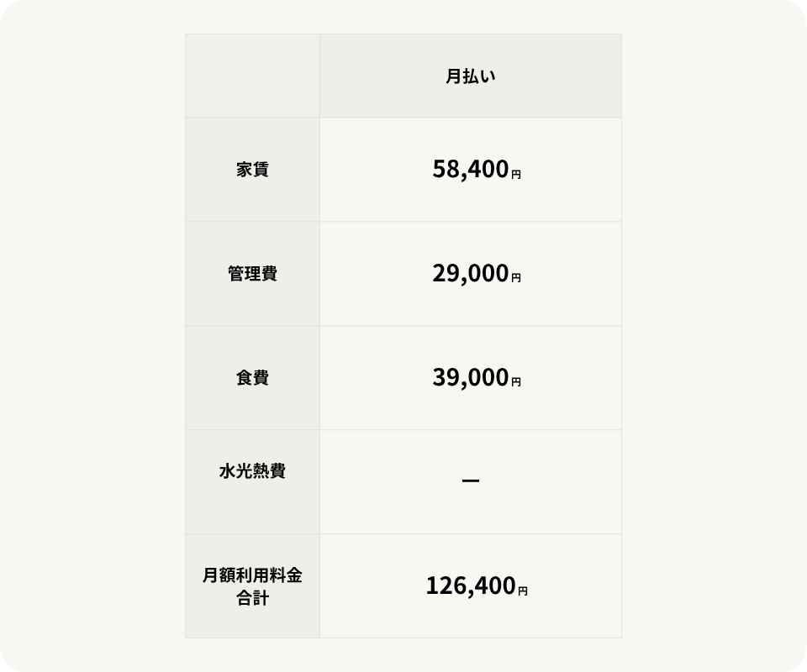807x672 pixels.
Task: Click the blank card area right of the table
Action: [x=715, y=336]
